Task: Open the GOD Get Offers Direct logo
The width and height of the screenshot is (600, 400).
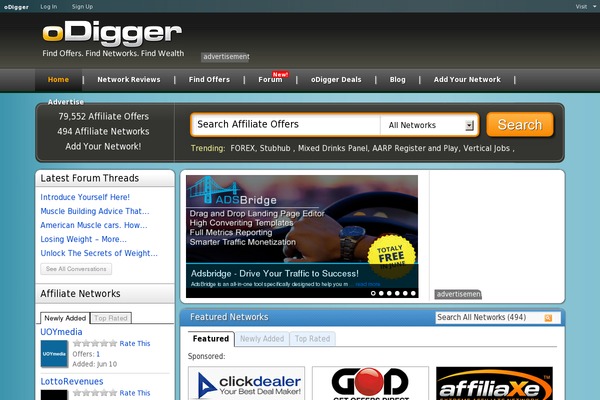Action: 372,385
